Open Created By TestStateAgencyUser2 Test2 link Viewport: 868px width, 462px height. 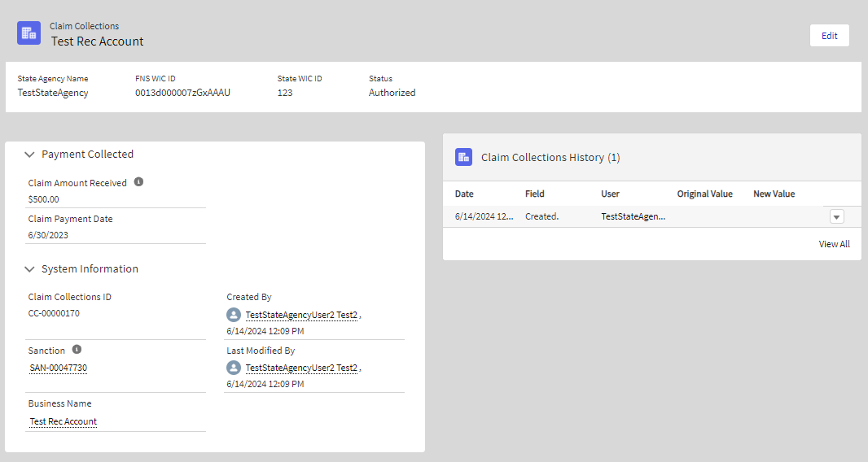pos(301,315)
